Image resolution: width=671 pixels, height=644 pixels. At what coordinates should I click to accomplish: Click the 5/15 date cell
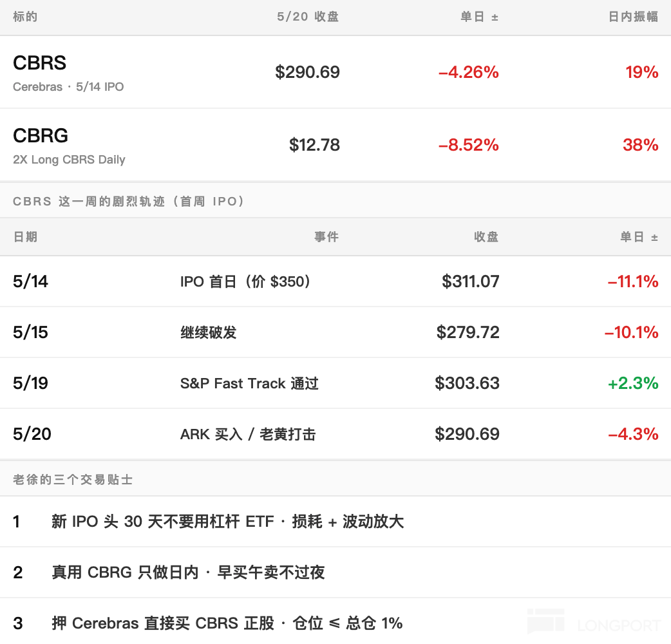tap(30, 332)
